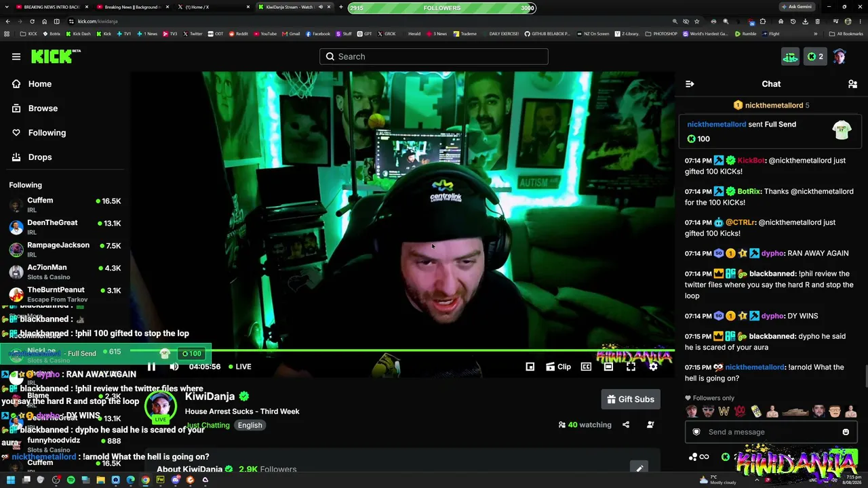Viewport: 868px width, 488px height.
Task: Edit the About KiwiDanja section
Action: pos(639,469)
